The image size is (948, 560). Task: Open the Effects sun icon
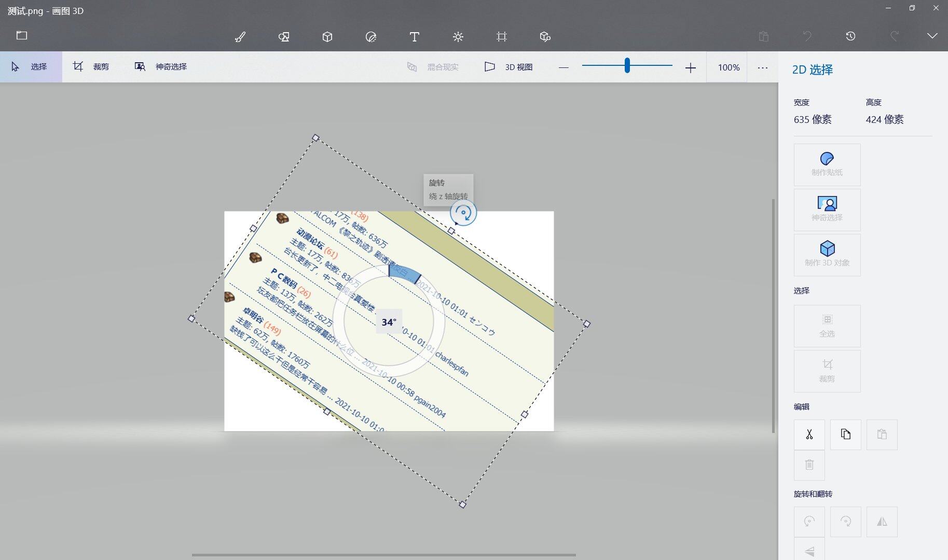458,37
